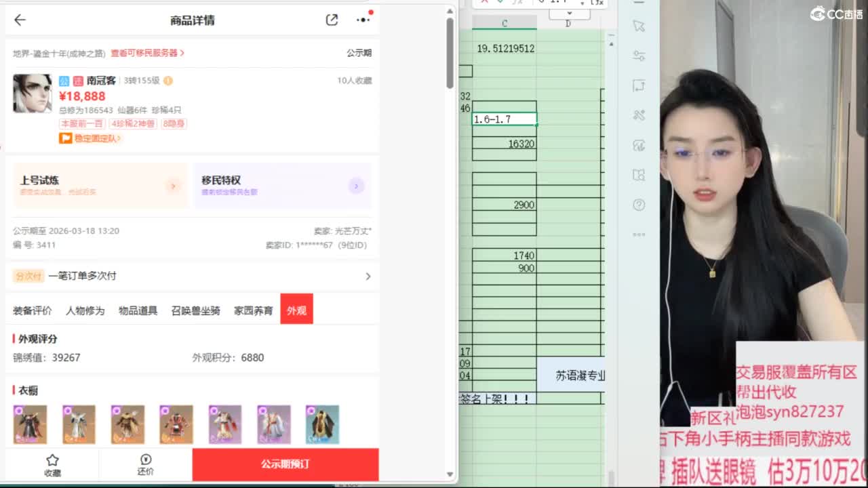Click the orange info icon beside 3转155级

[168, 81]
